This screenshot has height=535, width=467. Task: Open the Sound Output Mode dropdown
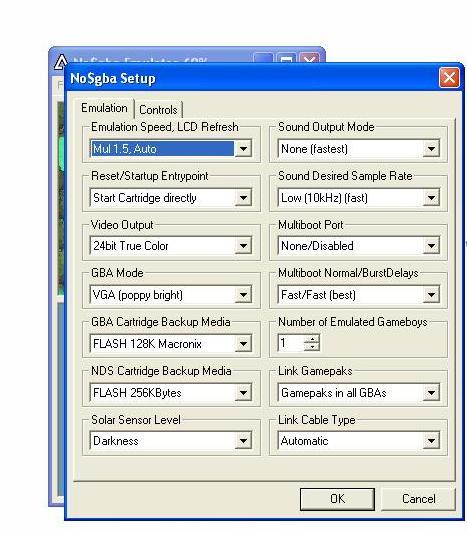[x=431, y=149]
